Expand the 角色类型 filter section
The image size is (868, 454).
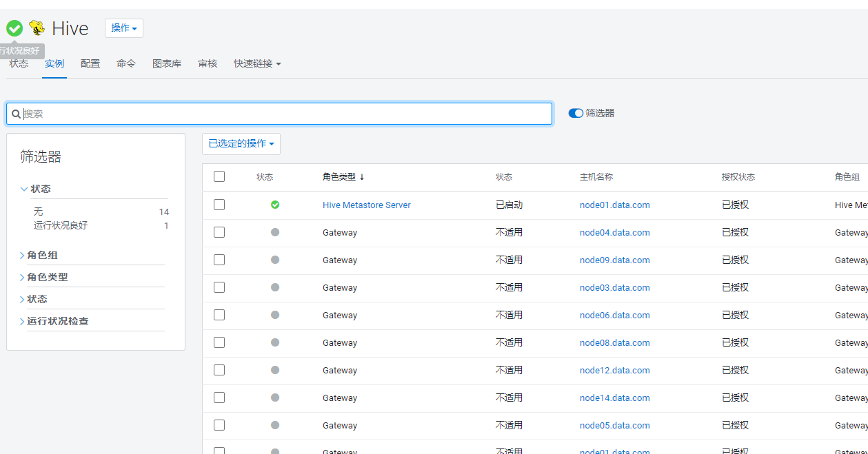44,277
